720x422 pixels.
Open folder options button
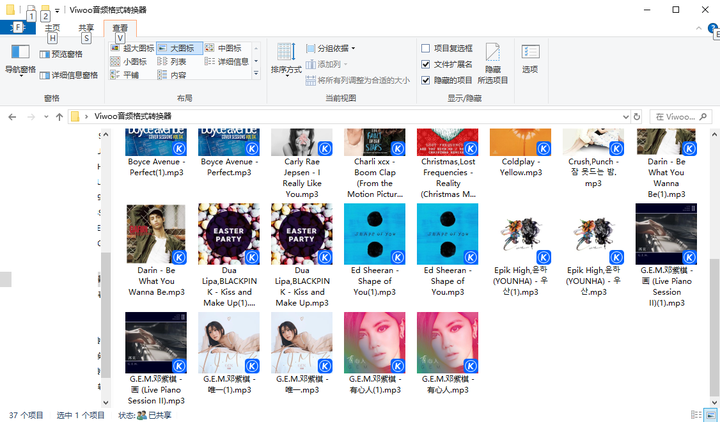coord(530,59)
